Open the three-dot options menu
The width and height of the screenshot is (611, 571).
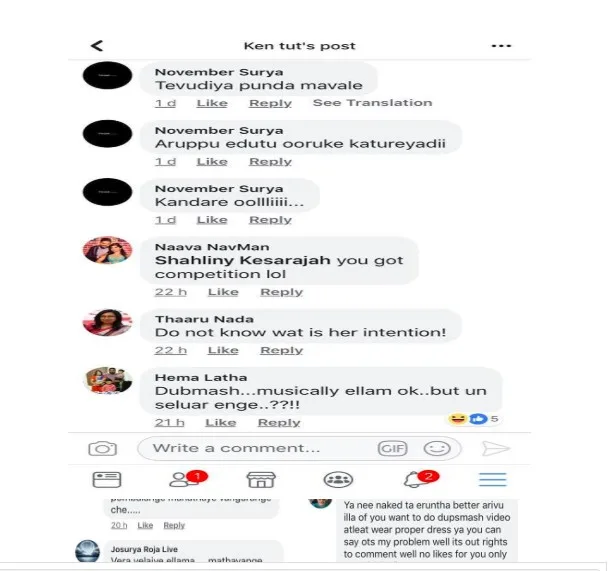[x=501, y=46]
